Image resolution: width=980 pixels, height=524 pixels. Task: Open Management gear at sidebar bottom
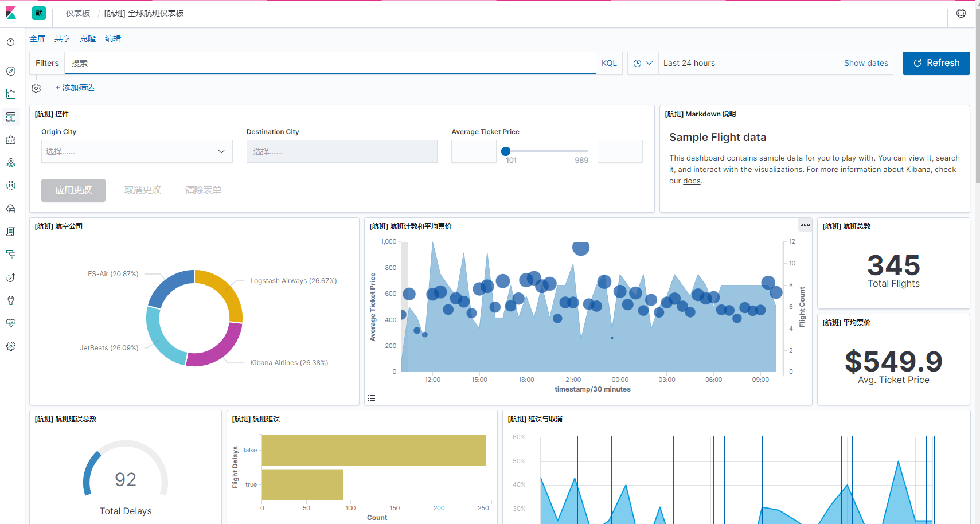(11, 346)
